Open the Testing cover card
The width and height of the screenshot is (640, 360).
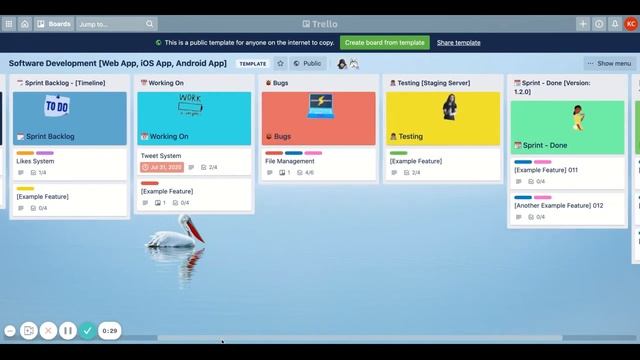tap(443, 118)
